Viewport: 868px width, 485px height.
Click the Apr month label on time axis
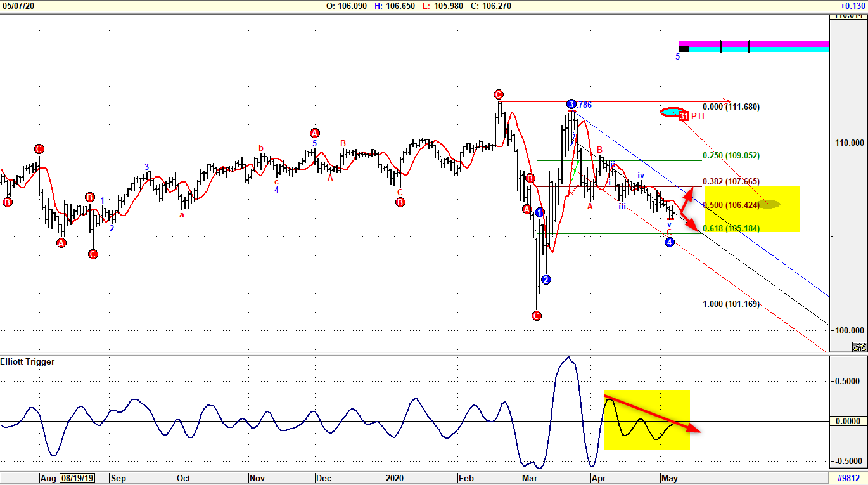point(597,478)
